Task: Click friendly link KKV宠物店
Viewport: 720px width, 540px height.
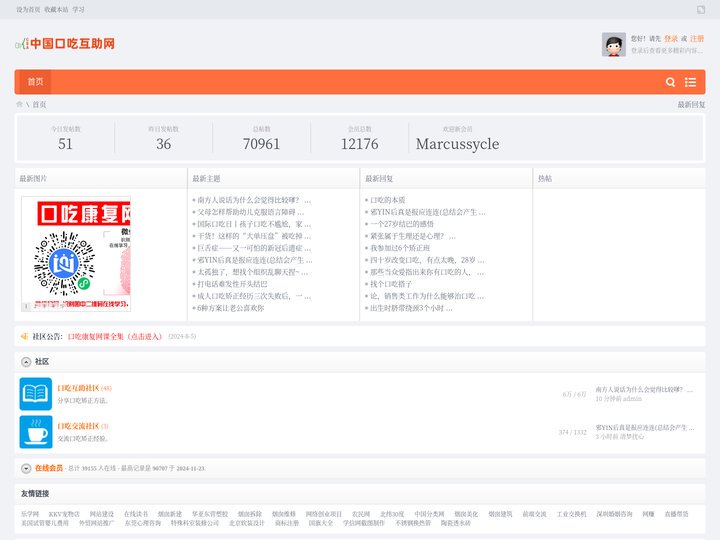Action: [x=64, y=514]
